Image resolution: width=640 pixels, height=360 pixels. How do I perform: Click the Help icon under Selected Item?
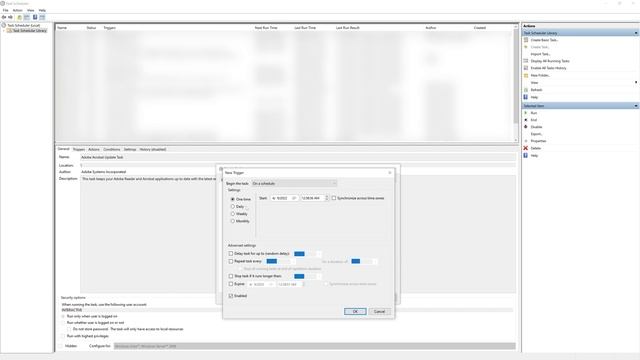tap(526, 156)
